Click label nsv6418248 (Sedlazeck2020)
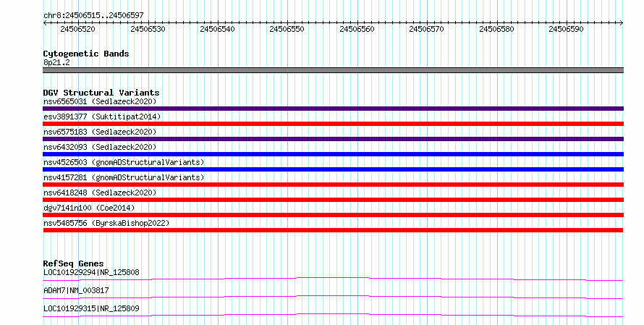The width and height of the screenshot is (644, 325). (100, 193)
